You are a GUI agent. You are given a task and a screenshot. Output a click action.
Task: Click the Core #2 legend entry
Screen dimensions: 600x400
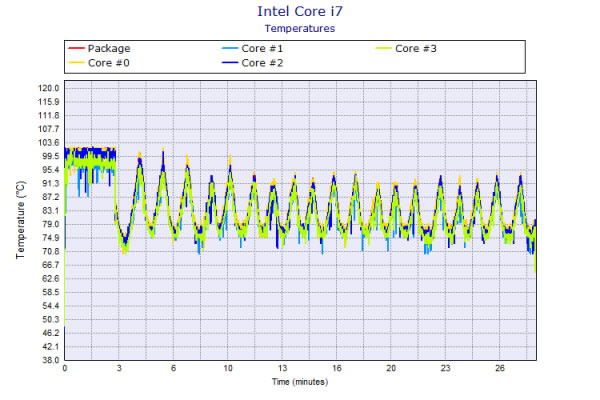pyautogui.click(x=253, y=63)
